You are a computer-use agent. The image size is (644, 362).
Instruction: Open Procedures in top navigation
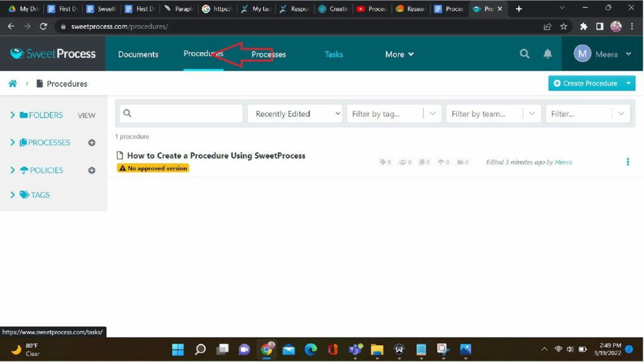(203, 53)
